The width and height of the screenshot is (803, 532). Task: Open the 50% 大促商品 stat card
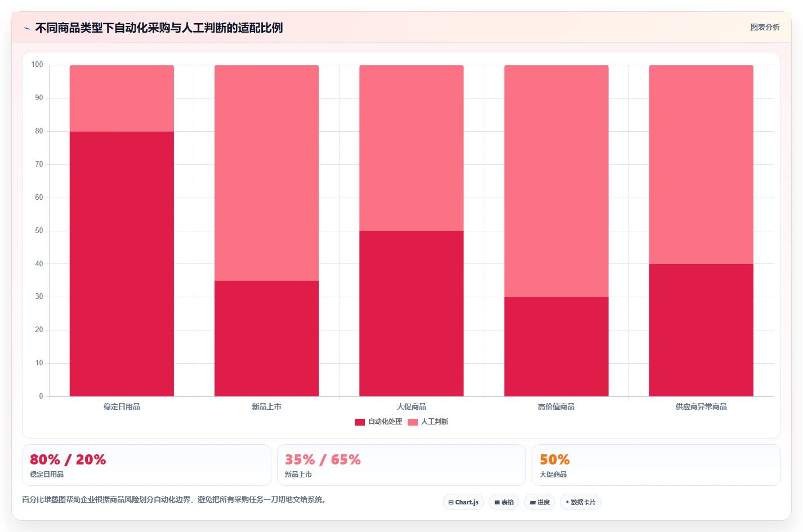click(x=656, y=465)
